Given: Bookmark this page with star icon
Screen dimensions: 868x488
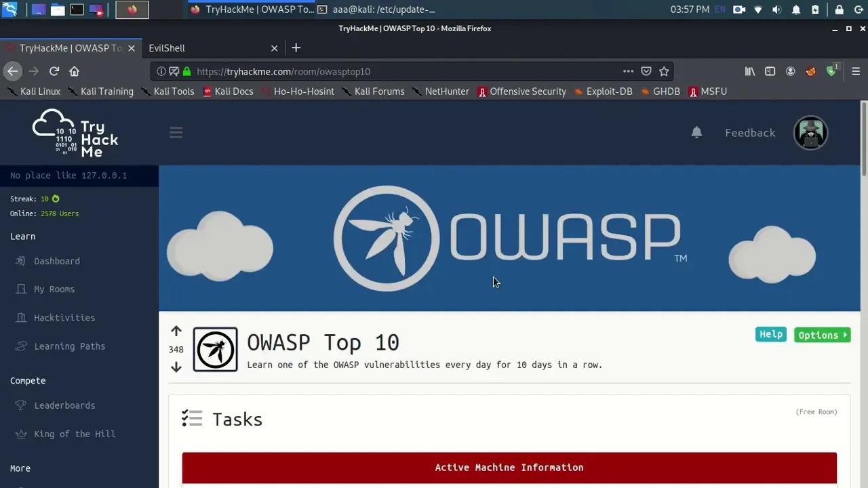Looking at the screenshot, I should point(664,71).
